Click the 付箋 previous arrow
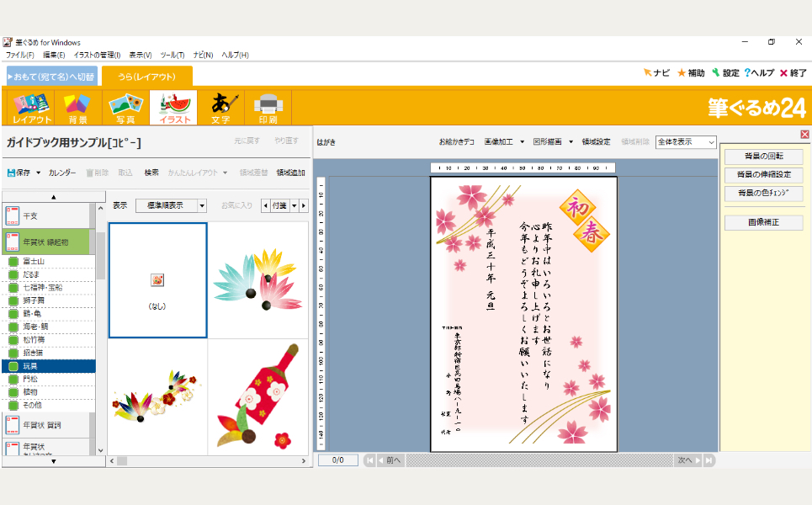 [266, 205]
